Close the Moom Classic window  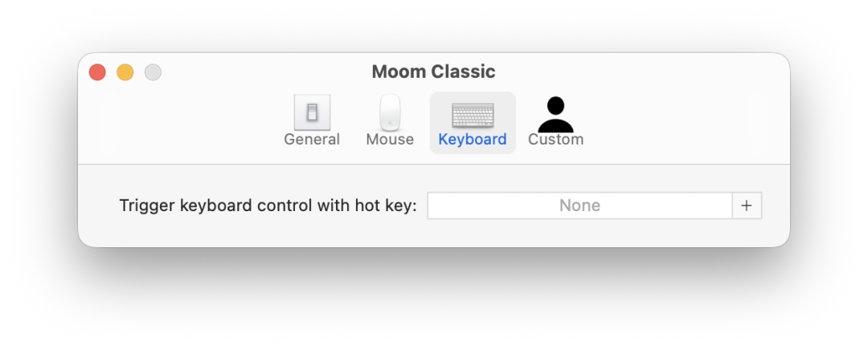coord(97,72)
